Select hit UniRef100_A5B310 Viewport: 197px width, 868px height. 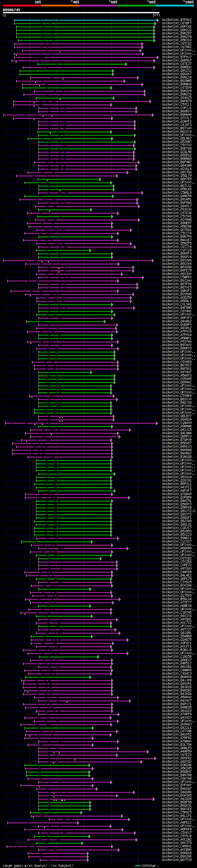[x=177, y=40]
